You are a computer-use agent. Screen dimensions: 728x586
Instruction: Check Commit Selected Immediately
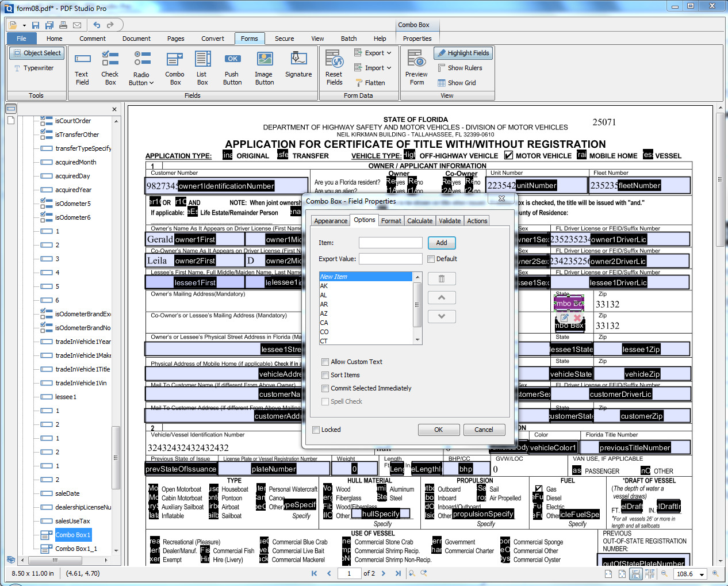tap(325, 389)
